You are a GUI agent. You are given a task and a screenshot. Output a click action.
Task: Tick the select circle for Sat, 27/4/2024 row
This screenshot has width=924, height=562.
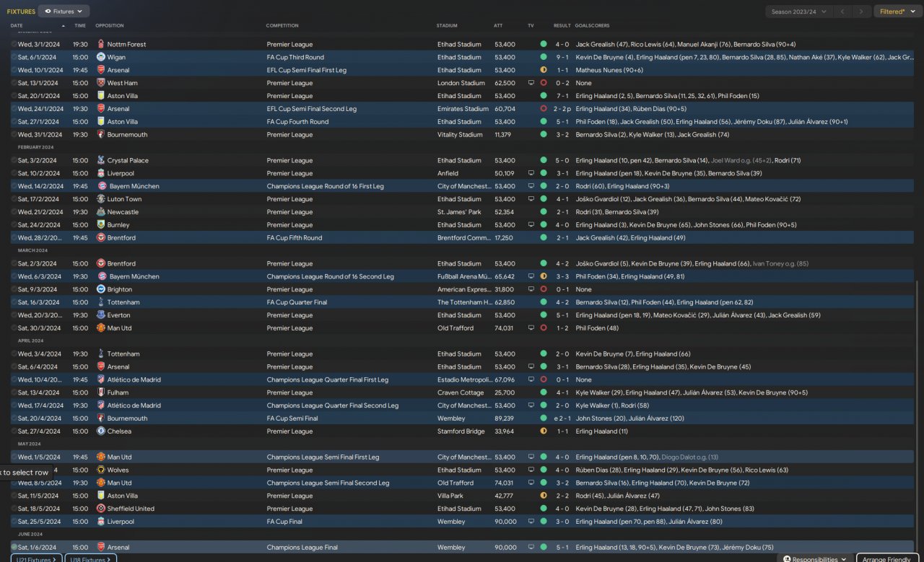(x=14, y=431)
